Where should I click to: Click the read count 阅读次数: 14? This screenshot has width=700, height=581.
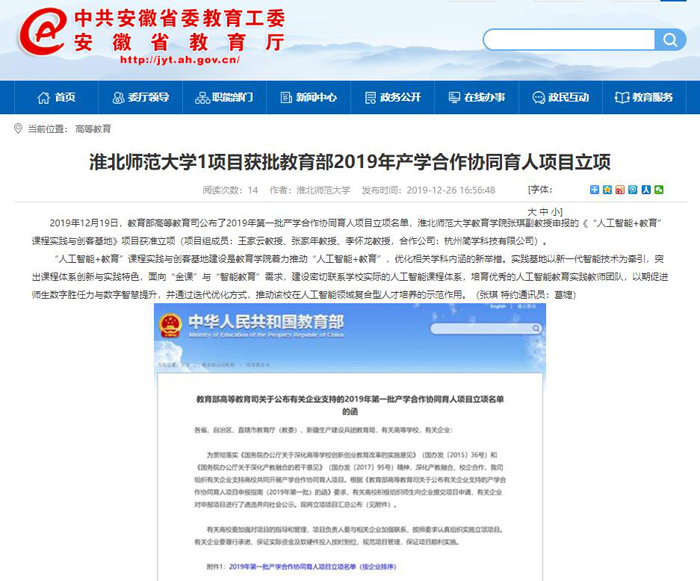point(230,190)
